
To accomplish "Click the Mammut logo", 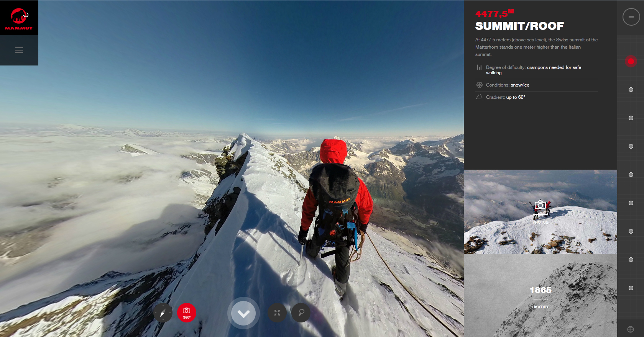I will pyautogui.click(x=19, y=18).
